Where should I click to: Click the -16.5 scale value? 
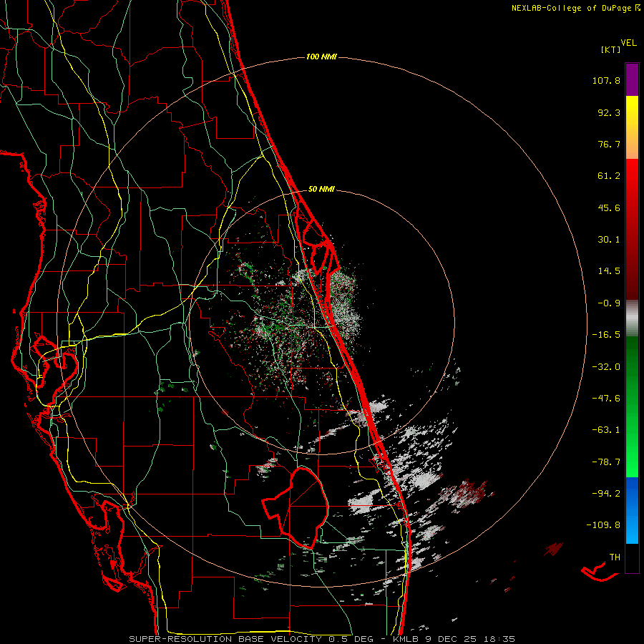coord(606,335)
